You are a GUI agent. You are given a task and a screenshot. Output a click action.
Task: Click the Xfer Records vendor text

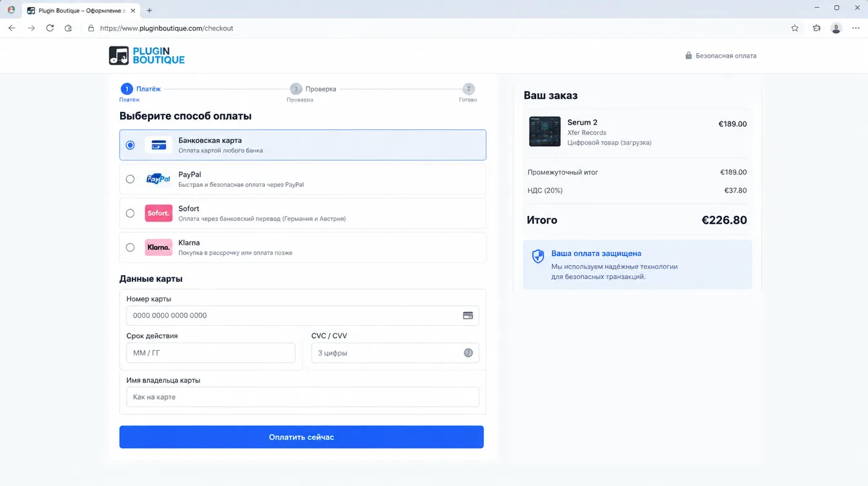tap(587, 132)
